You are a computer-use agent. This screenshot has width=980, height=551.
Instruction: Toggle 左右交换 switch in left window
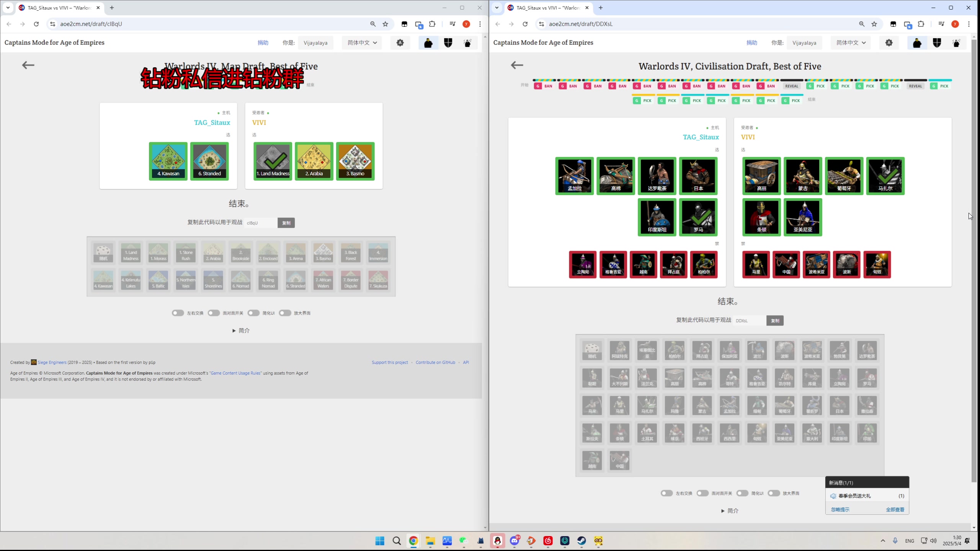pos(178,313)
